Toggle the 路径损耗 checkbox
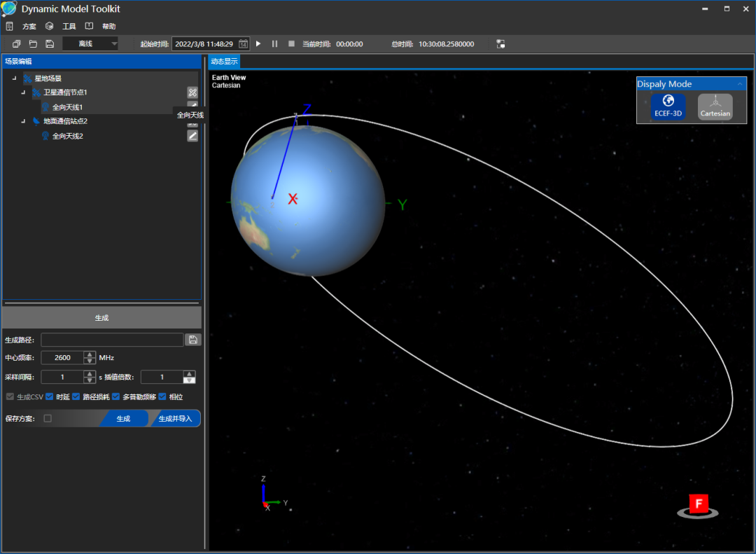Screen dimensions: 756x554 click(x=77, y=397)
